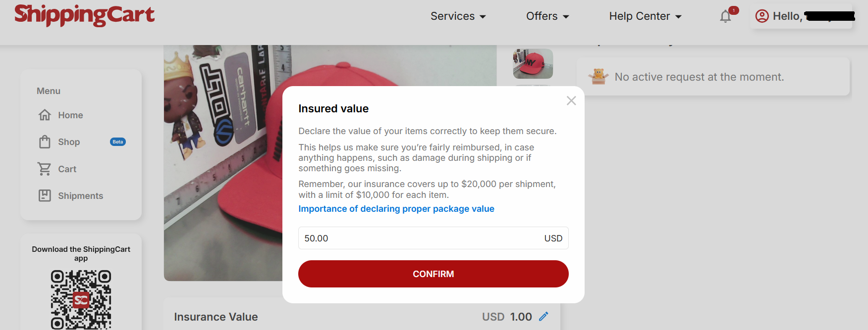The image size is (868, 330).
Task: Click the pencil edit icon beside Insurance Value
Action: pos(543,317)
